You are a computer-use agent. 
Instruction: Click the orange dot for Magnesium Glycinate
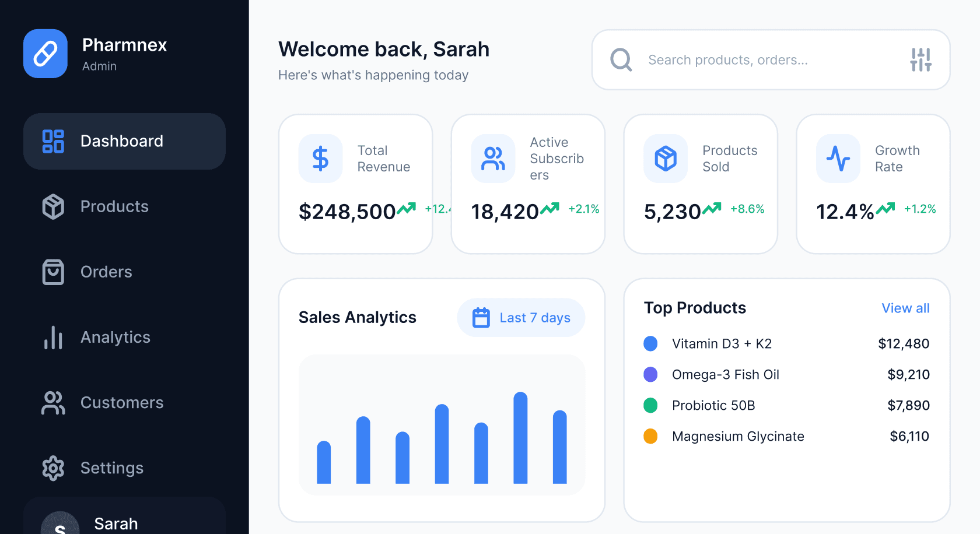click(x=650, y=437)
